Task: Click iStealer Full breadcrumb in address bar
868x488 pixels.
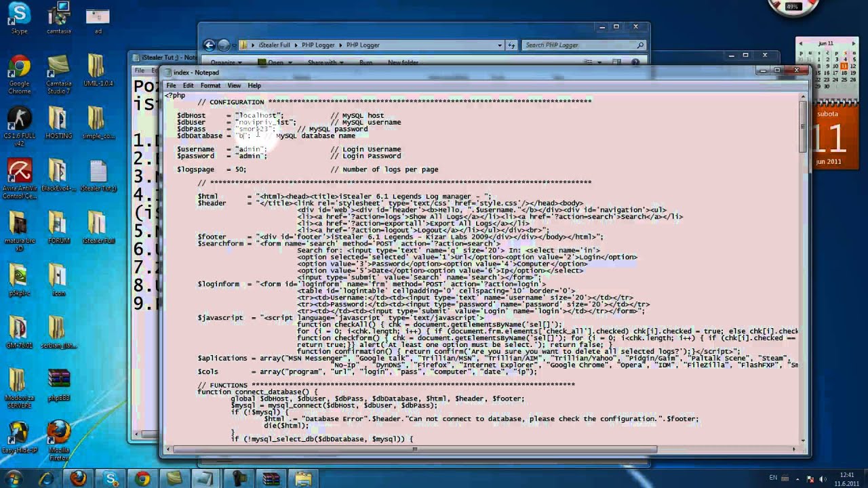Action: click(x=274, y=45)
